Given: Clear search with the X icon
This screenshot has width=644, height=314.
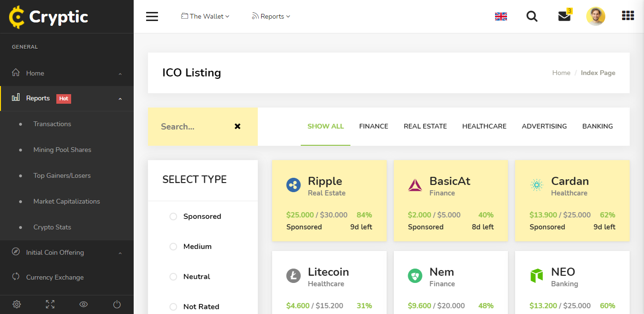Looking at the screenshot, I should pyautogui.click(x=237, y=127).
